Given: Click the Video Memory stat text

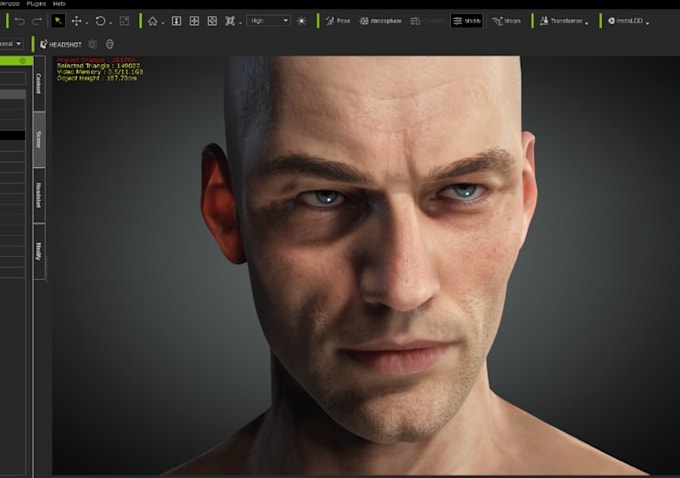Looking at the screenshot, I should (x=100, y=72).
